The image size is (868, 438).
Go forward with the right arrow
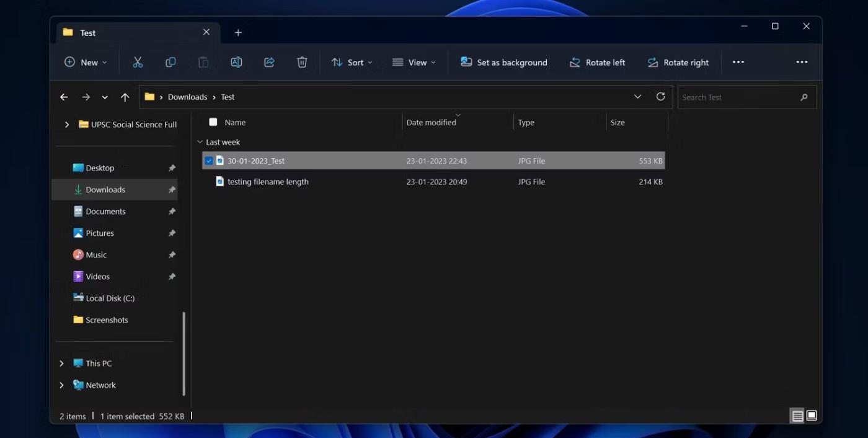coord(86,97)
